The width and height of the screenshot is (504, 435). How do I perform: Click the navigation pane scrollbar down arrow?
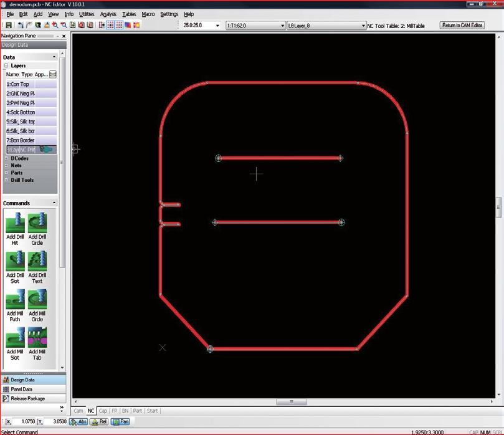[x=62, y=368]
